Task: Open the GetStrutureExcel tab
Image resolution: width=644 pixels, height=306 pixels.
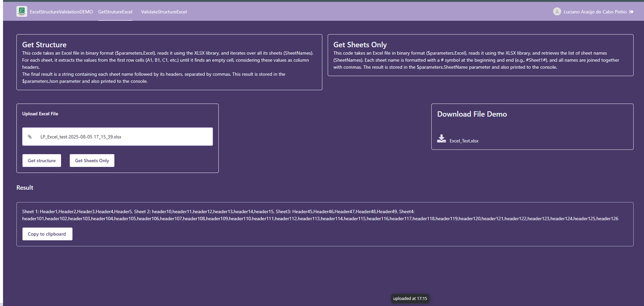Action: (115, 12)
